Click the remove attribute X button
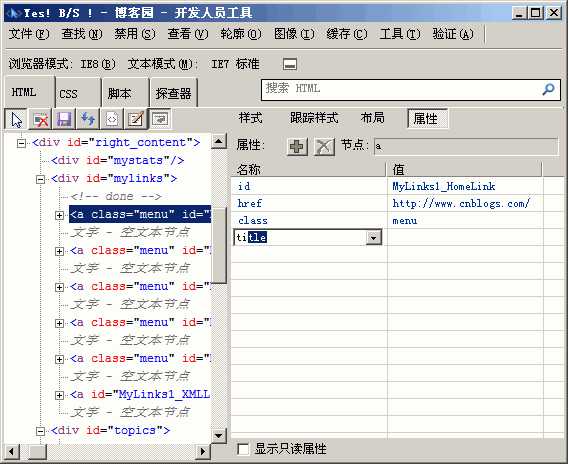 pos(324,147)
